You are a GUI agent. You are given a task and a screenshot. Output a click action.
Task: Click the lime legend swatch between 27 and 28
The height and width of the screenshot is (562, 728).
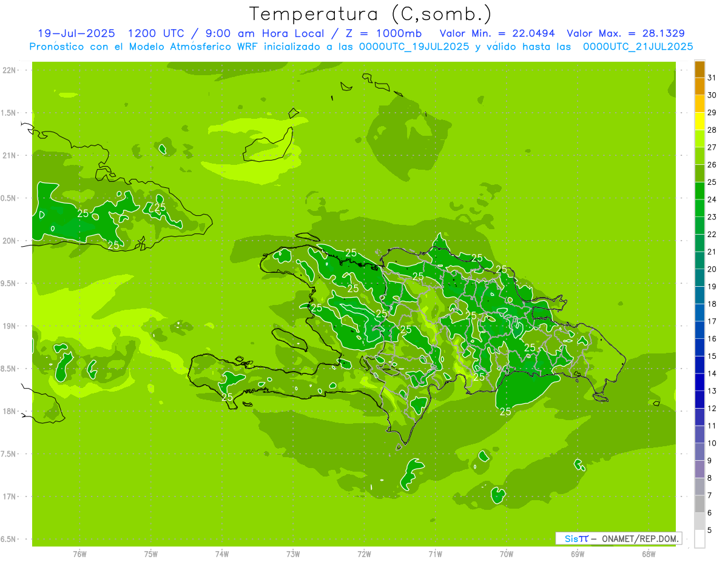tap(699, 139)
